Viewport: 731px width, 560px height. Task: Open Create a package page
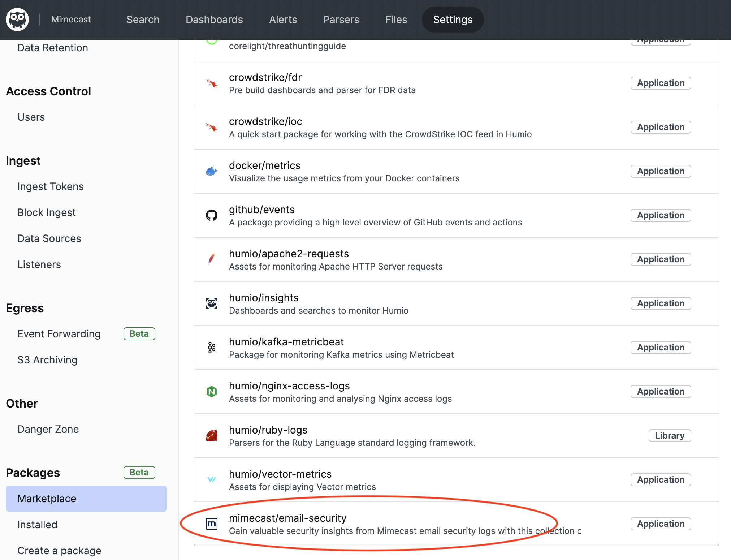[59, 551]
